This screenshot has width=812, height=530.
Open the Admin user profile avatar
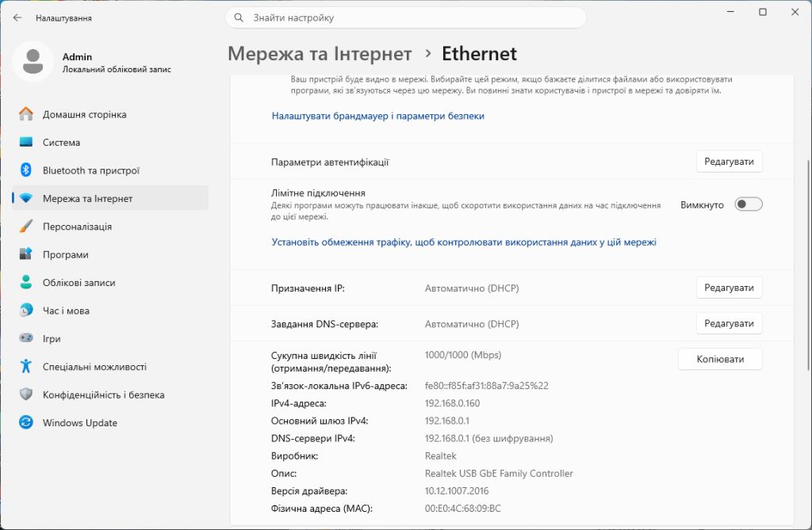click(x=33, y=62)
